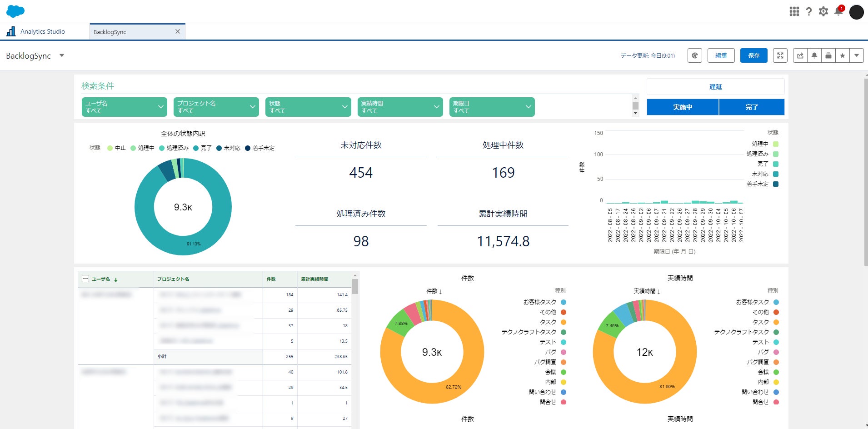Click the 保存 button
Screen dimensions: 868x429
pos(753,55)
